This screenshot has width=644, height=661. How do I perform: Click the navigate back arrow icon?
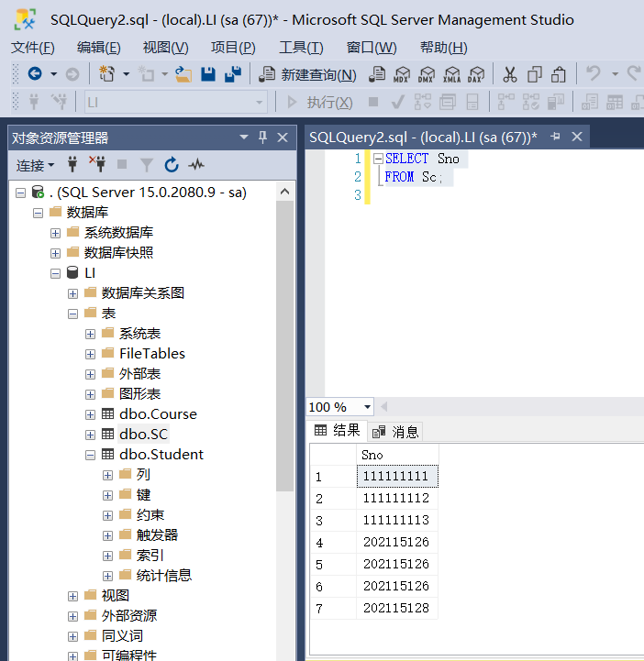click(35, 74)
